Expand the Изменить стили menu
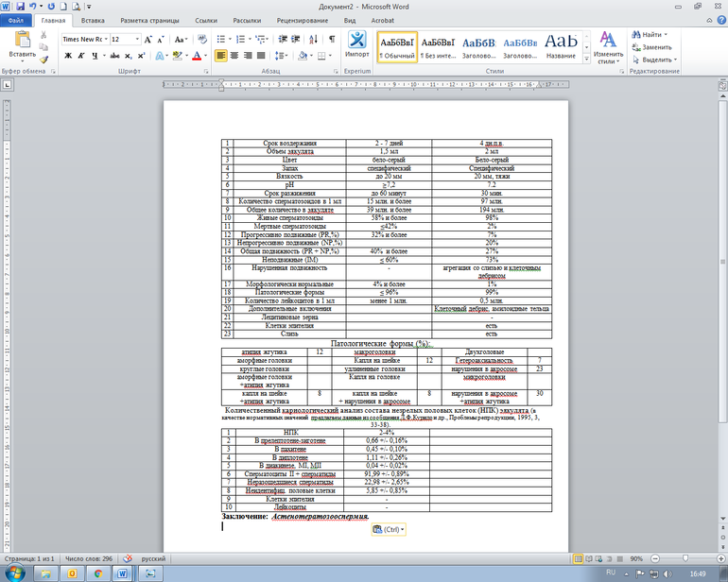 coord(609,47)
